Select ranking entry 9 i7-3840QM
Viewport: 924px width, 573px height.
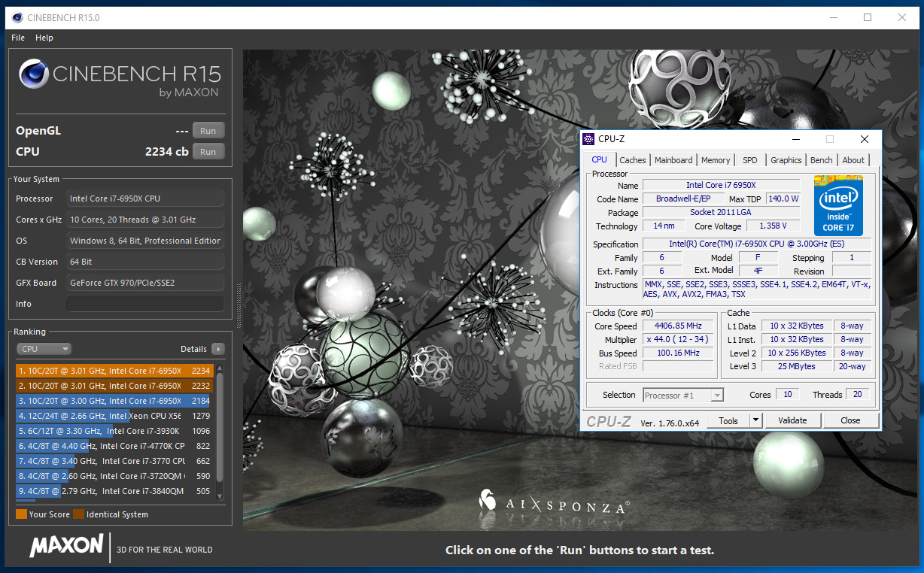tap(114, 491)
